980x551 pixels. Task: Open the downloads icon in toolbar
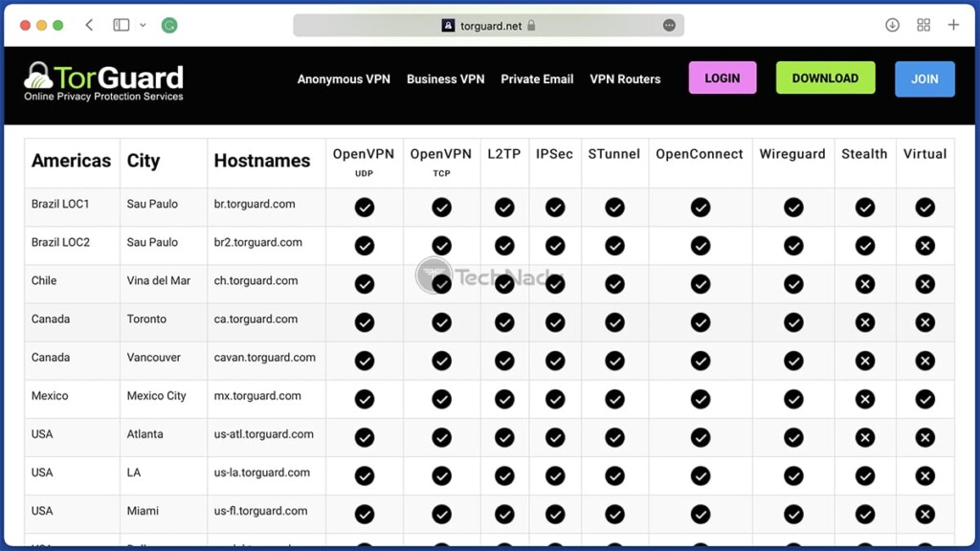pos(892,25)
